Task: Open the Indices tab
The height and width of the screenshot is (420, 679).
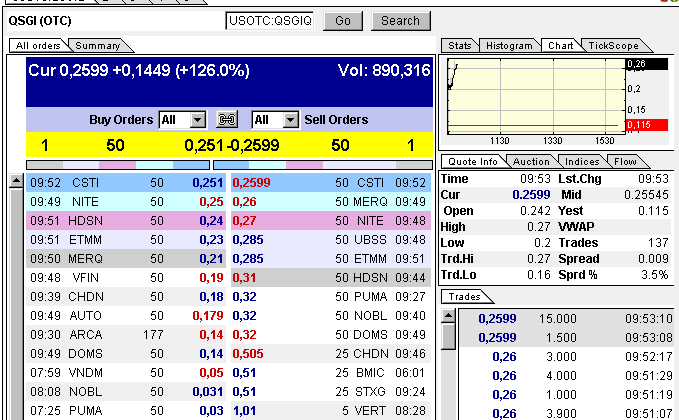Action: (x=580, y=161)
